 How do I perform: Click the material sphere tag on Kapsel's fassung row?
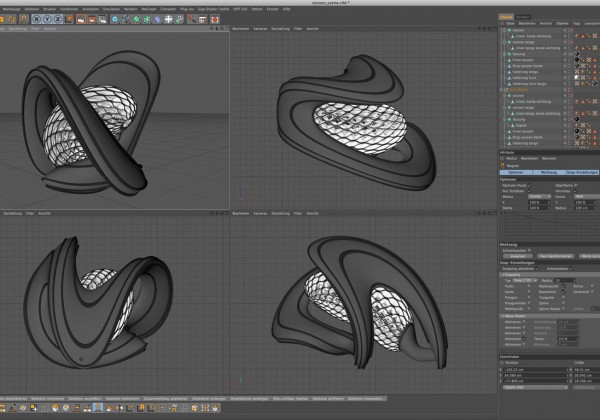click(x=577, y=120)
